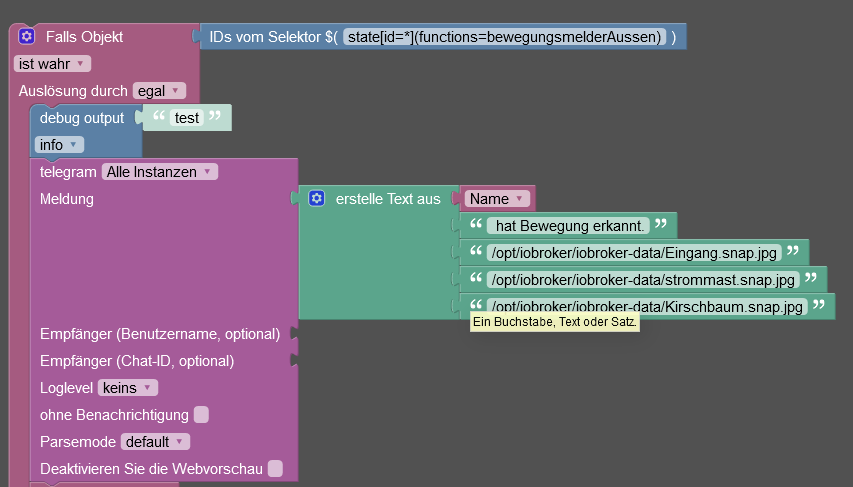Click the closing quote of strommast.snap.jpg block
853x487 pixels.
811,277
